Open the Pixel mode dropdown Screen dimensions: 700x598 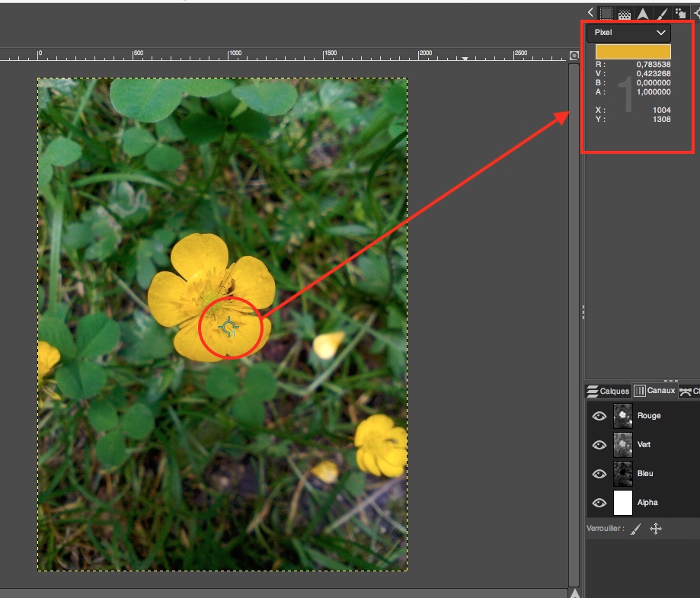pyautogui.click(x=628, y=33)
